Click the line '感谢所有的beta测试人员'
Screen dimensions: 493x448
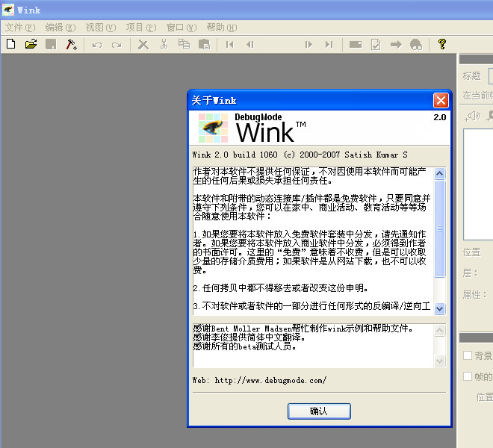244,346
